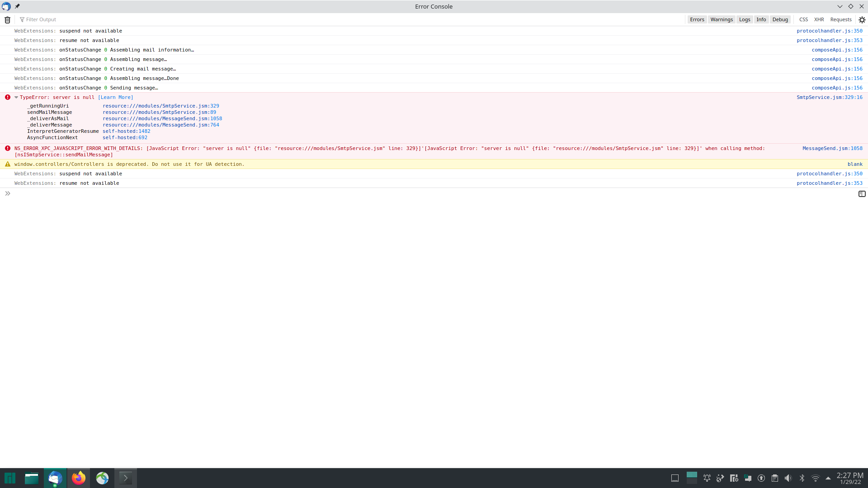Enable the XHR filter
This screenshot has height=488, width=868.
819,19
